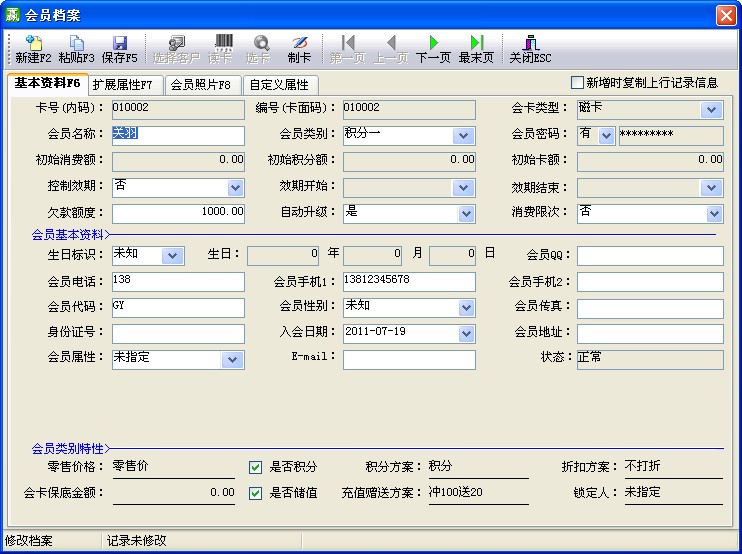Click the 制卡 make card icon

click(x=299, y=43)
